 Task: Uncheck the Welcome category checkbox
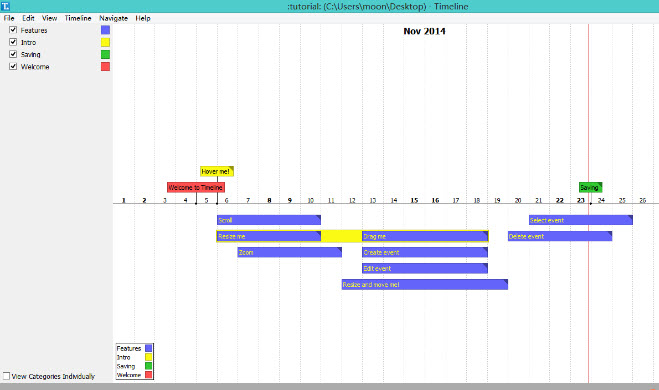click(x=13, y=66)
